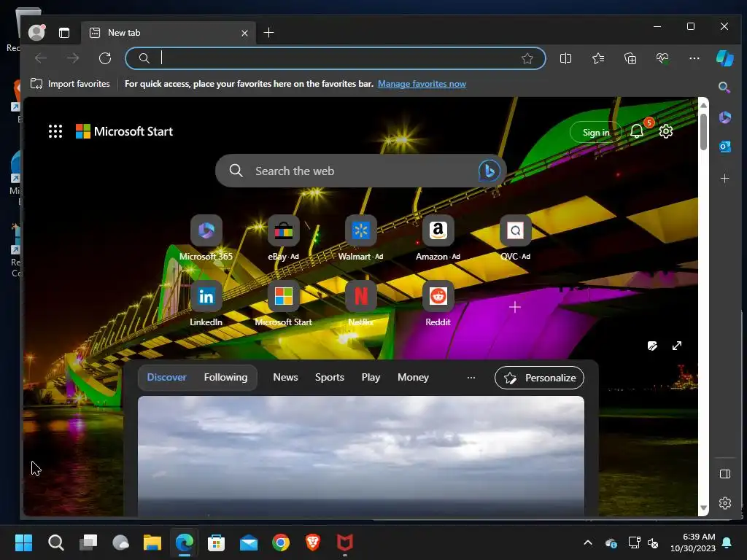Open the Copilot sidebar icon

click(724, 58)
